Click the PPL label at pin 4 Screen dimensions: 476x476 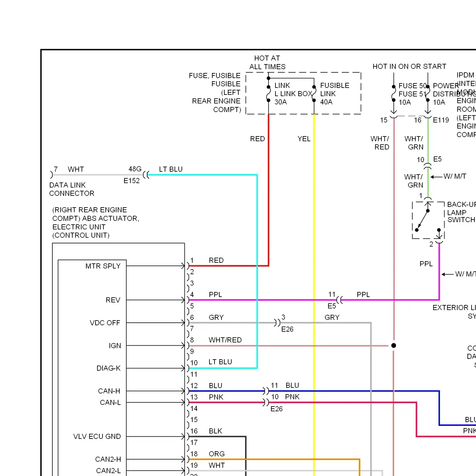coord(215,294)
